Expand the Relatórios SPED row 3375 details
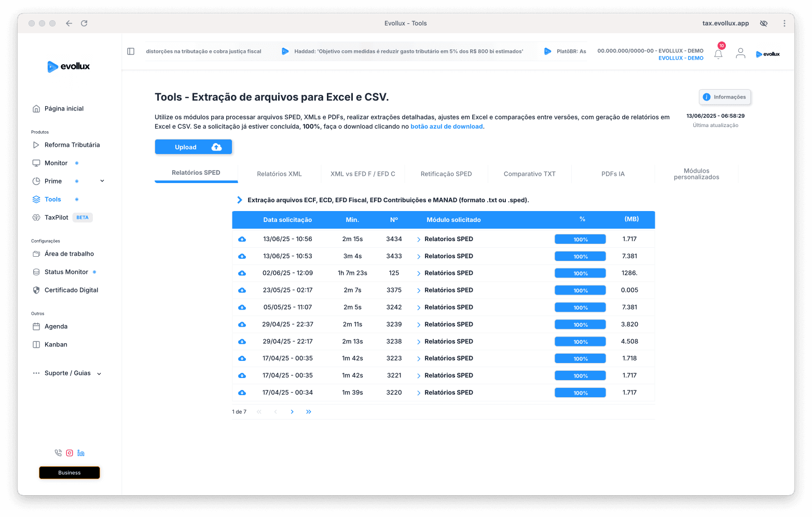The height and width of the screenshot is (517, 812). click(419, 290)
